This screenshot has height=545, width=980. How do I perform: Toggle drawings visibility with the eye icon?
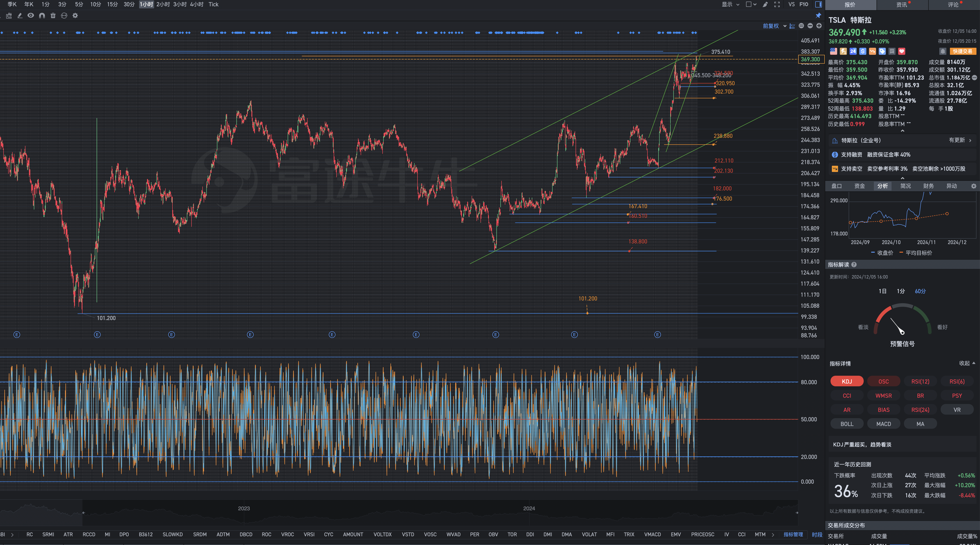[31, 16]
